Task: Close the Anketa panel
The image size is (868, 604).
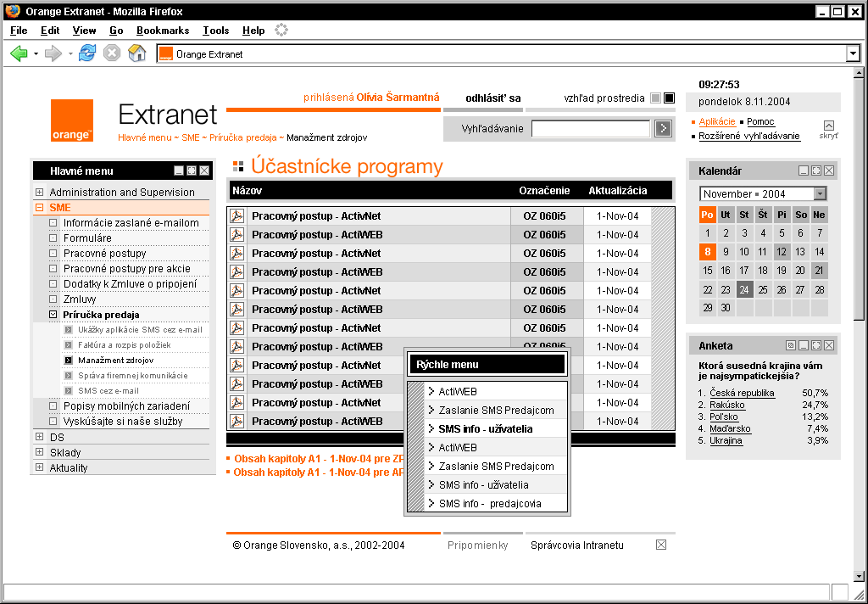Action: (x=829, y=345)
